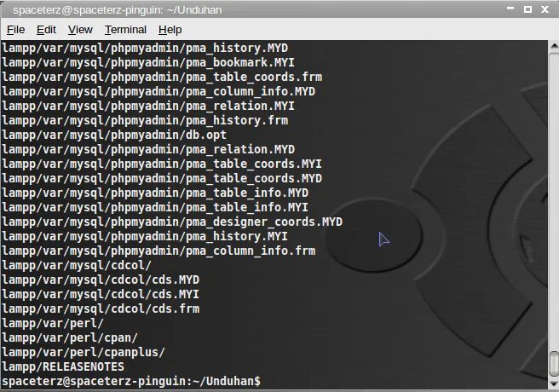
Task: Click the vertical scrollbar thumb
Action: click(x=554, y=364)
